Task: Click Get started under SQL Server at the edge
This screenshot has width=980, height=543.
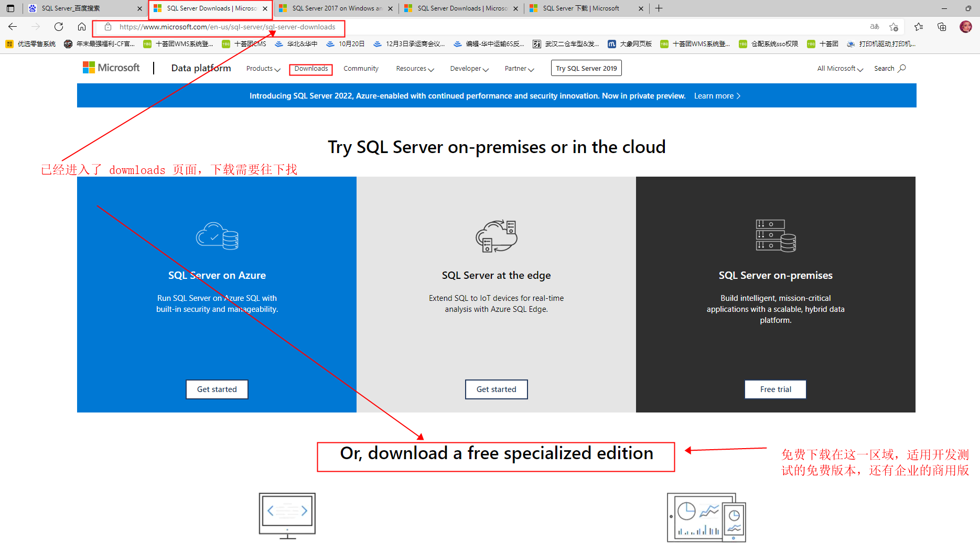Action: [x=497, y=389]
